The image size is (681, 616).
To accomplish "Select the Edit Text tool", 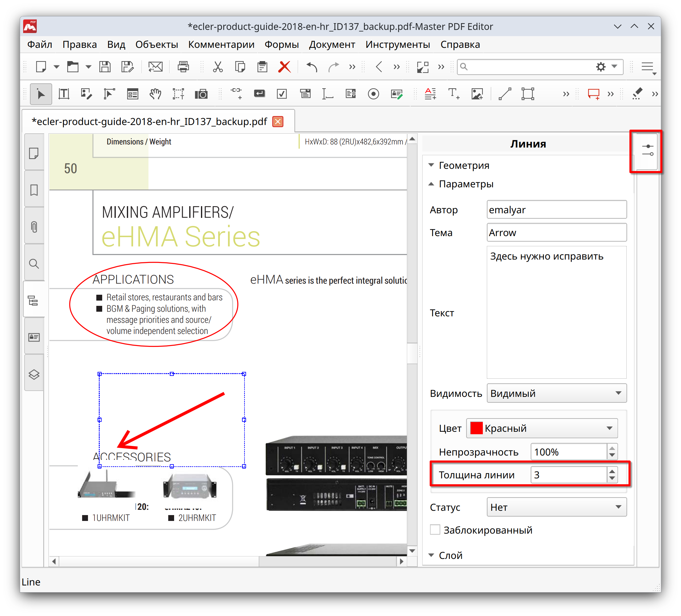I will [x=64, y=94].
